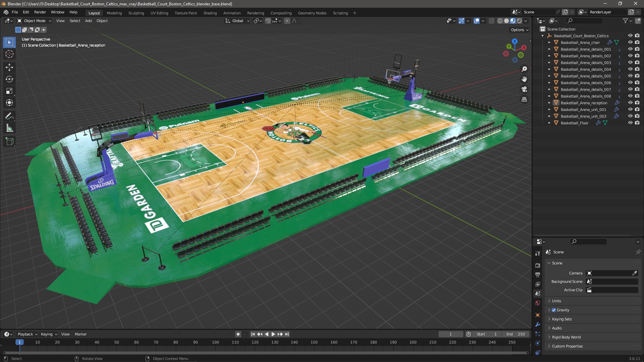Disable rendering of Basketball_Arena_reception

click(637, 103)
